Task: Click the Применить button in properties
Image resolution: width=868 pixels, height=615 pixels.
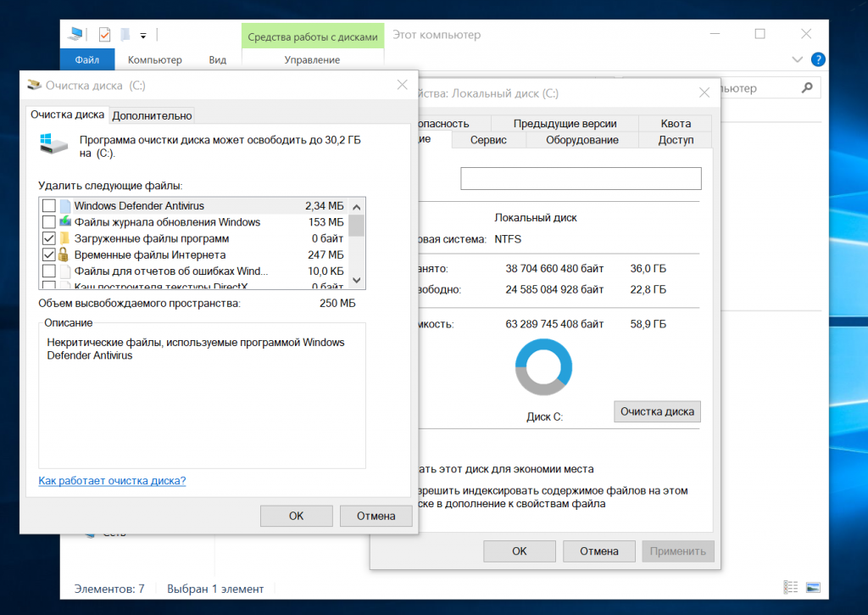Action: 678,551
